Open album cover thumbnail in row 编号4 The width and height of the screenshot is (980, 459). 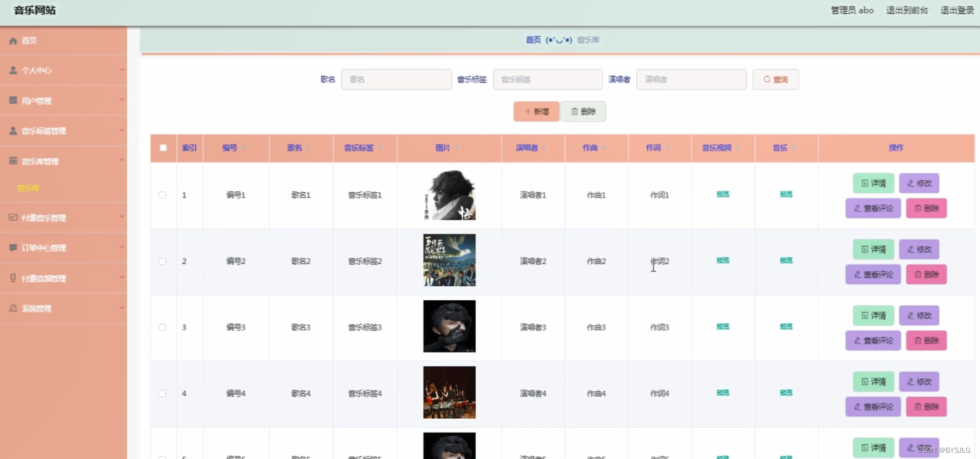coord(449,392)
